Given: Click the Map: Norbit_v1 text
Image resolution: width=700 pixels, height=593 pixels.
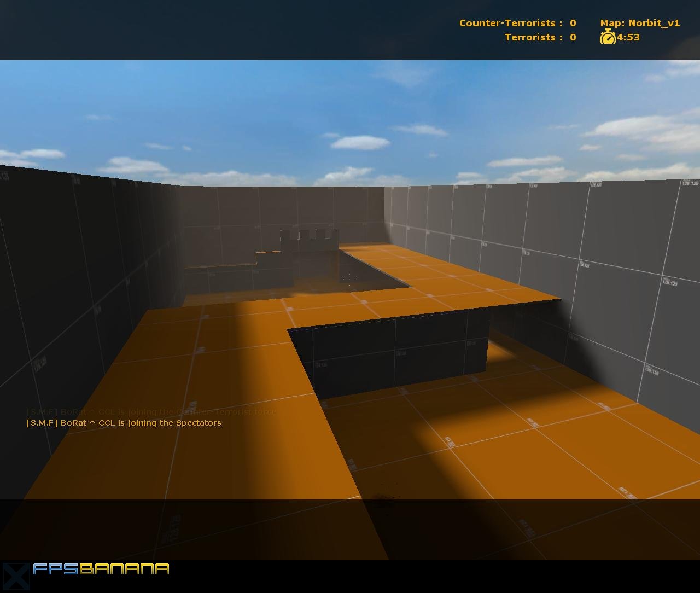Looking at the screenshot, I should tap(640, 23).
